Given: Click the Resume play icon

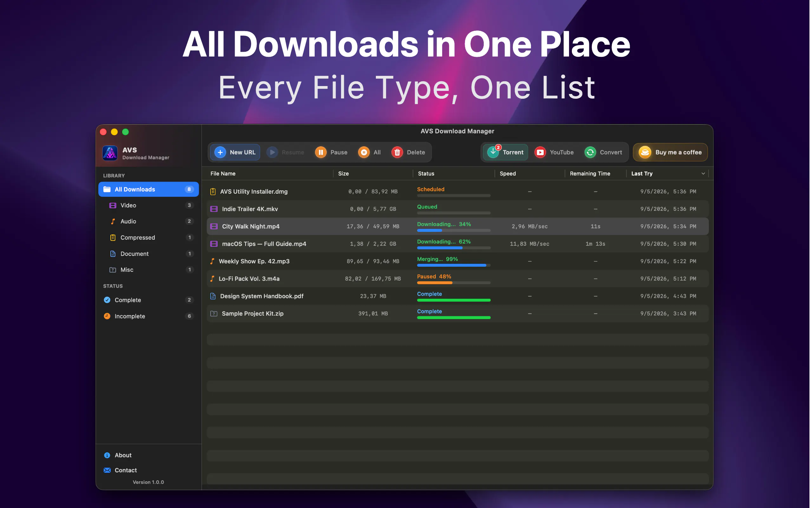Looking at the screenshot, I should 272,152.
